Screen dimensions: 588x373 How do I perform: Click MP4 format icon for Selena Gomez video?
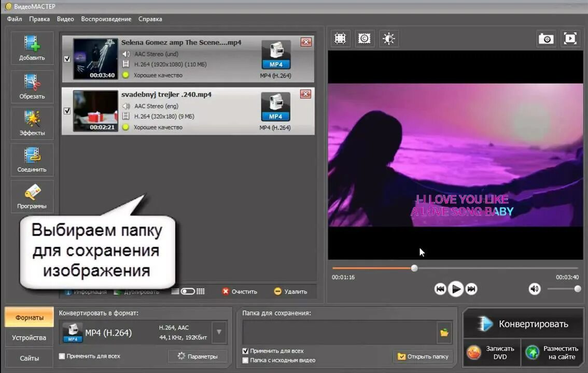coord(276,55)
